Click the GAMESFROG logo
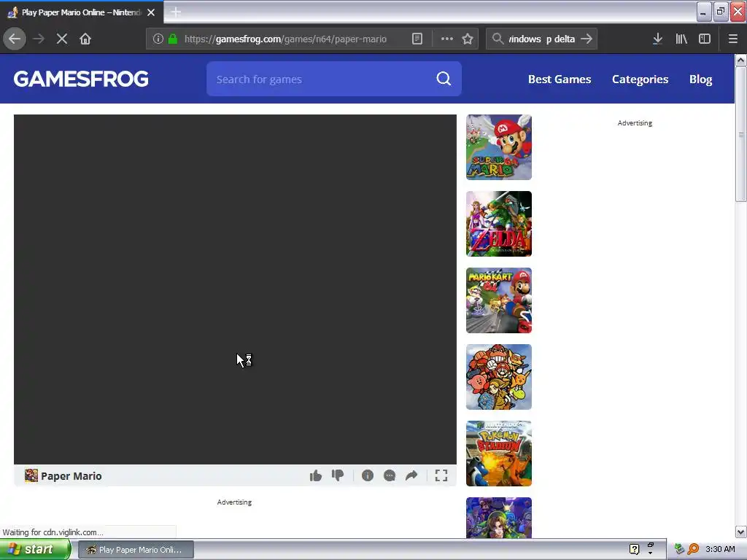747x560 pixels. pyautogui.click(x=81, y=79)
